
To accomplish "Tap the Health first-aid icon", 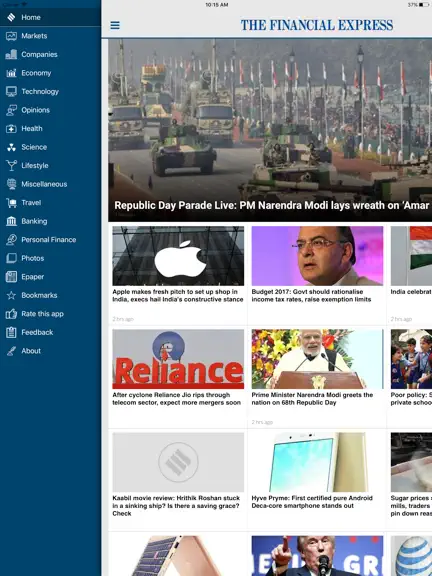I will pos(11,129).
